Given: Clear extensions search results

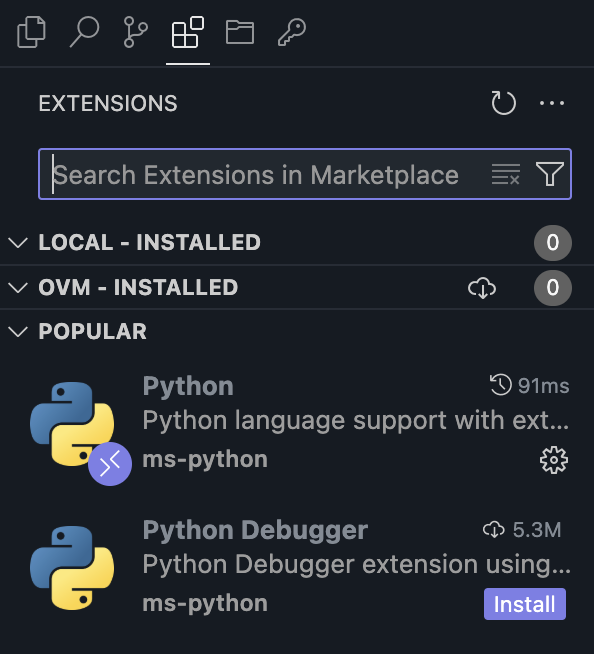Looking at the screenshot, I should tap(506, 174).
